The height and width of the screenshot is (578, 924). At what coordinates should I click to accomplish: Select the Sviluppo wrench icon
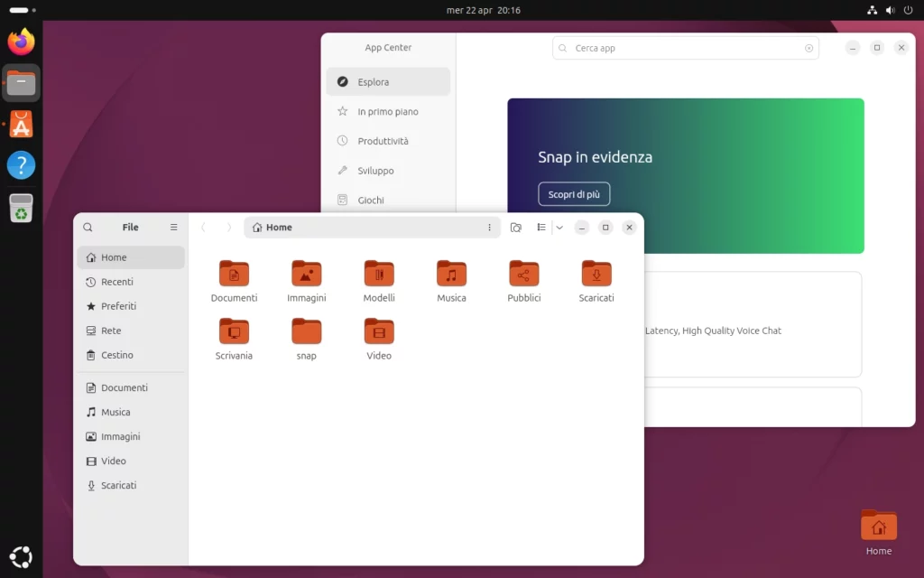pyautogui.click(x=343, y=171)
